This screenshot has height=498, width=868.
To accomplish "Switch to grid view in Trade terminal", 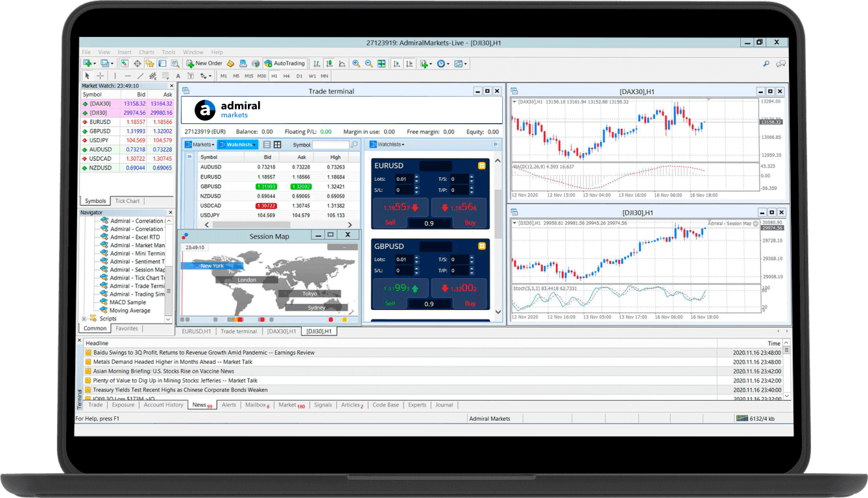I will (x=277, y=145).
